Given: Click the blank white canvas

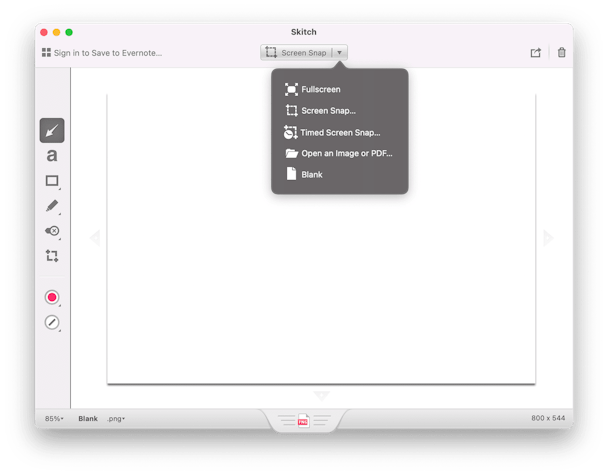Looking at the screenshot, I should (x=321, y=239).
